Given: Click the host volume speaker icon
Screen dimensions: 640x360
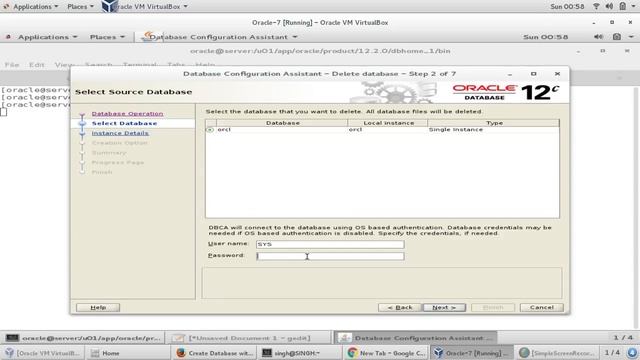Looking at the screenshot, I should (609, 7).
